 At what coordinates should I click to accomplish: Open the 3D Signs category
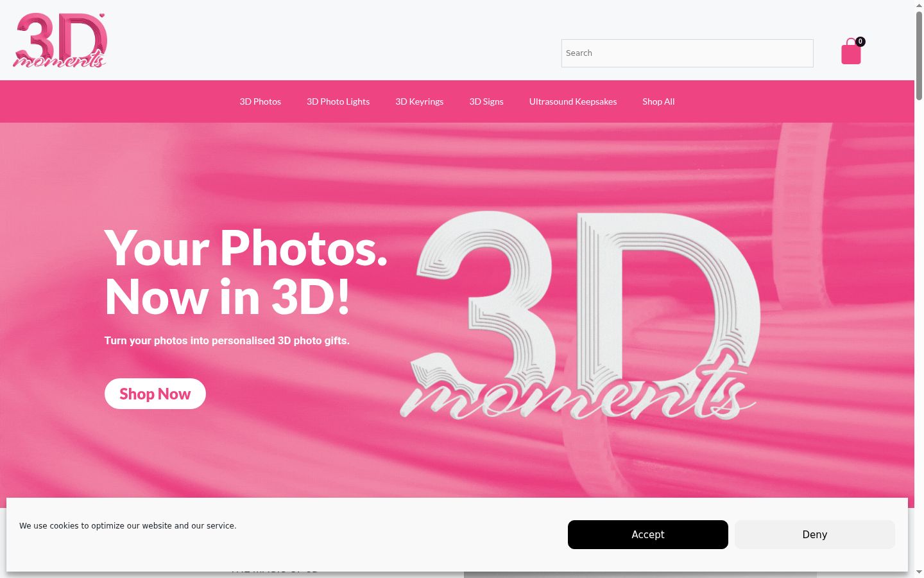(486, 101)
